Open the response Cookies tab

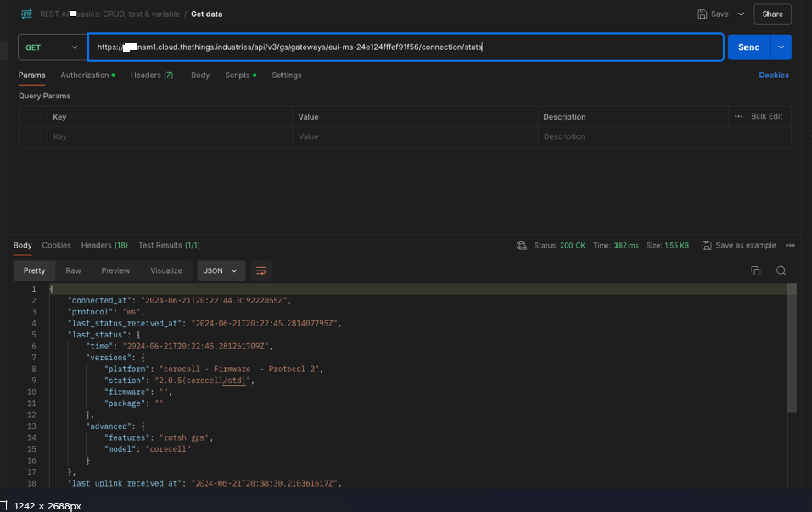[x=57, y=245]
